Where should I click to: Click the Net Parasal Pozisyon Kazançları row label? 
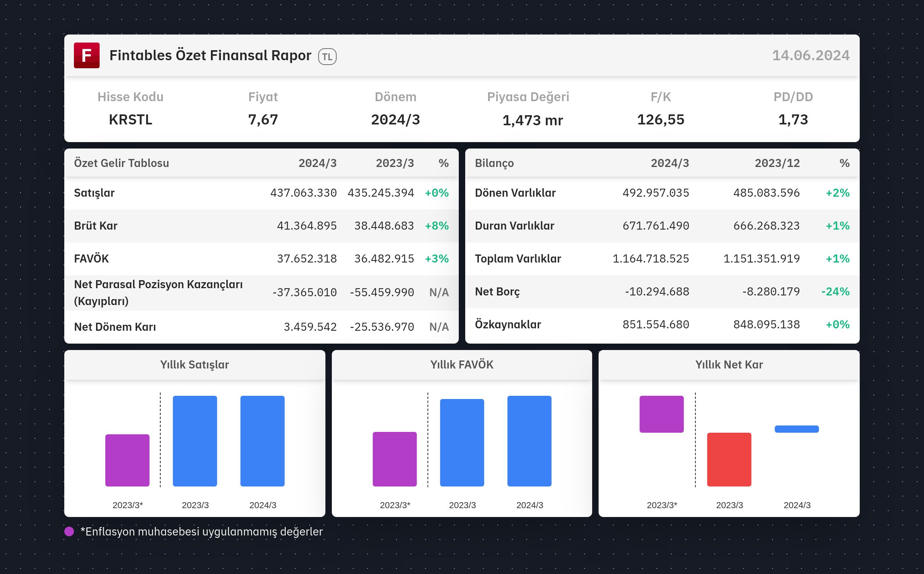coord(158,293)
